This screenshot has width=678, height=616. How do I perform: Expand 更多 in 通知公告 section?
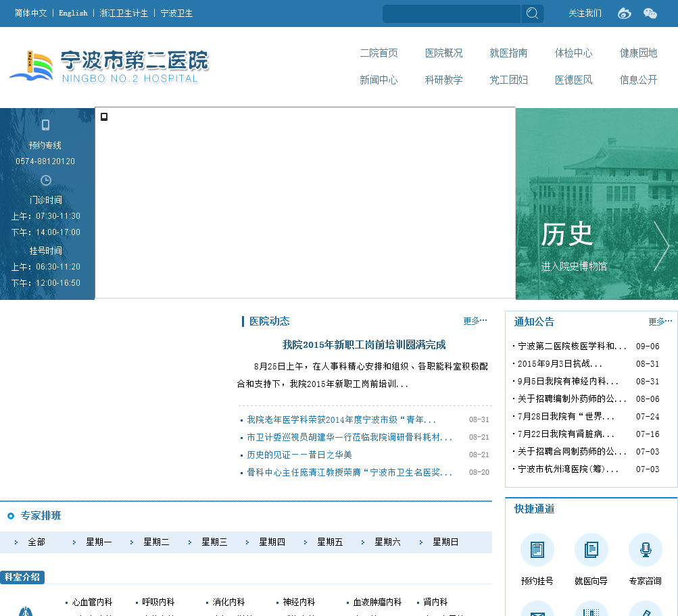tap(660, 322)
